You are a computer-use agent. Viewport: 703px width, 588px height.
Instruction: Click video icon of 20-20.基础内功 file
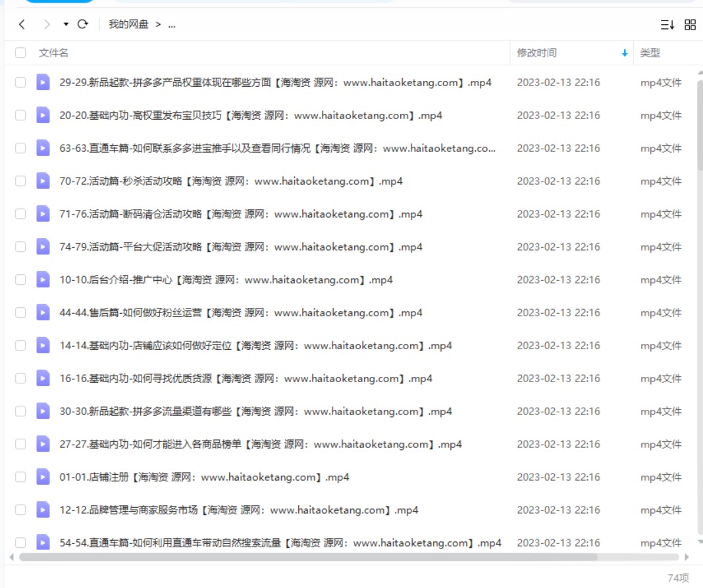(43, 114)
